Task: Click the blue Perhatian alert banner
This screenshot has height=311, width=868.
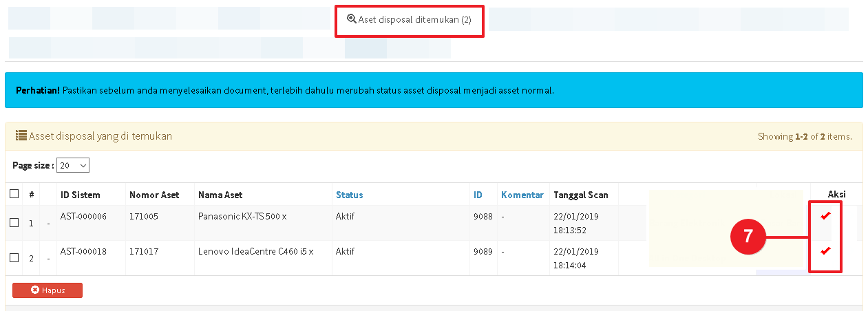Action: tap(434, 90)
